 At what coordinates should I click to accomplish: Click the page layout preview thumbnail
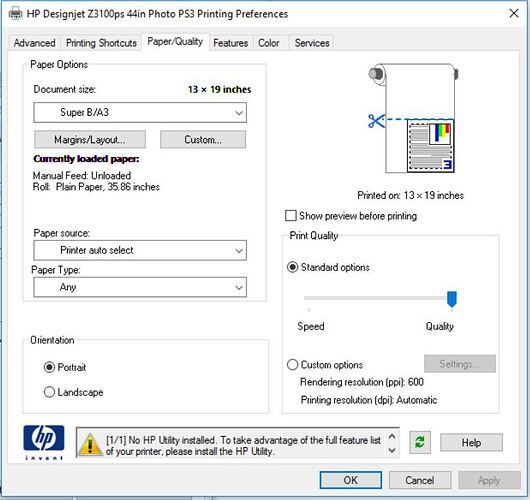click(430, 146)
